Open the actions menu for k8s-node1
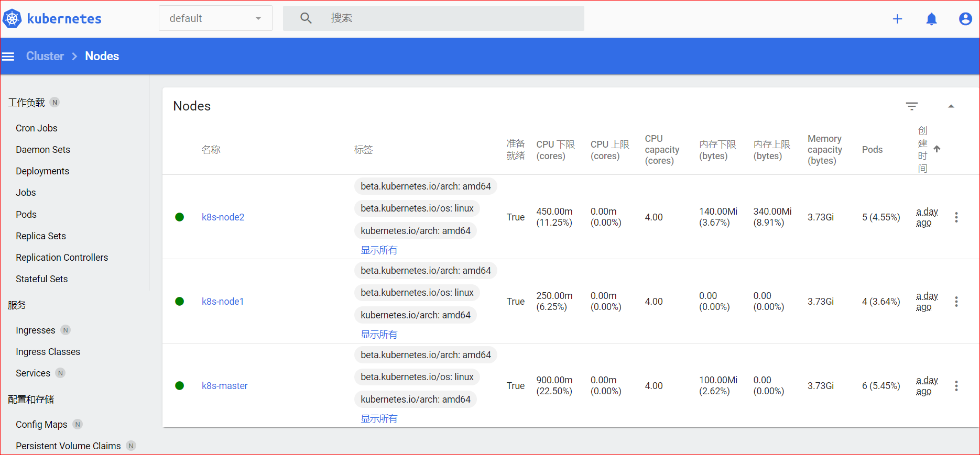980x455 pixels. pyautogui.click(x=956, y=302)
